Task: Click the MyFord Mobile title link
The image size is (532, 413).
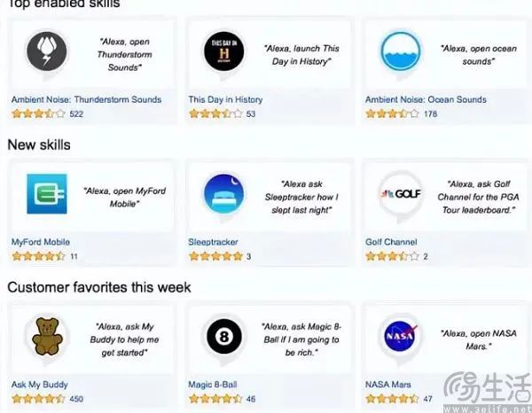Action: tap(41, 242)
